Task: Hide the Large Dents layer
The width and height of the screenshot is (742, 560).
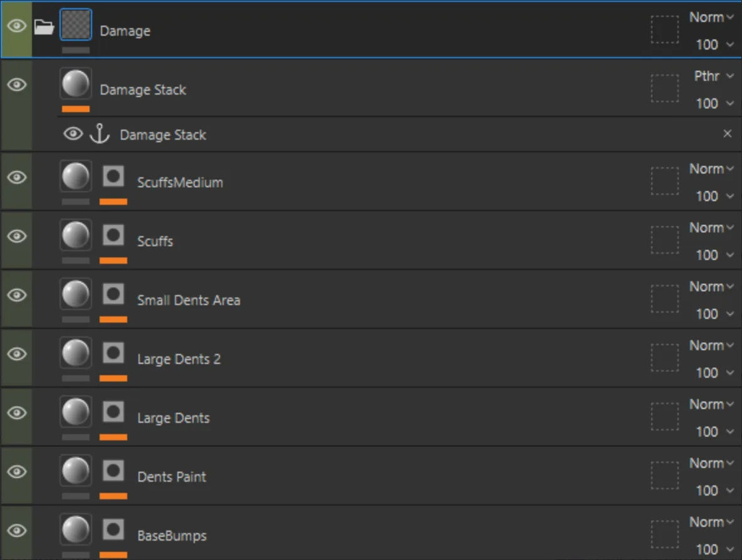Action: (16, 413)
